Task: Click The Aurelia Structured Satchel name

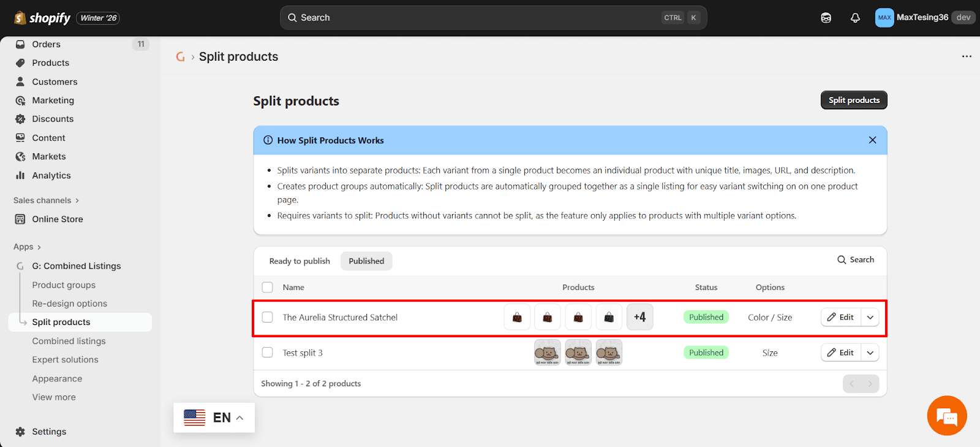Action: coord(340,317)
